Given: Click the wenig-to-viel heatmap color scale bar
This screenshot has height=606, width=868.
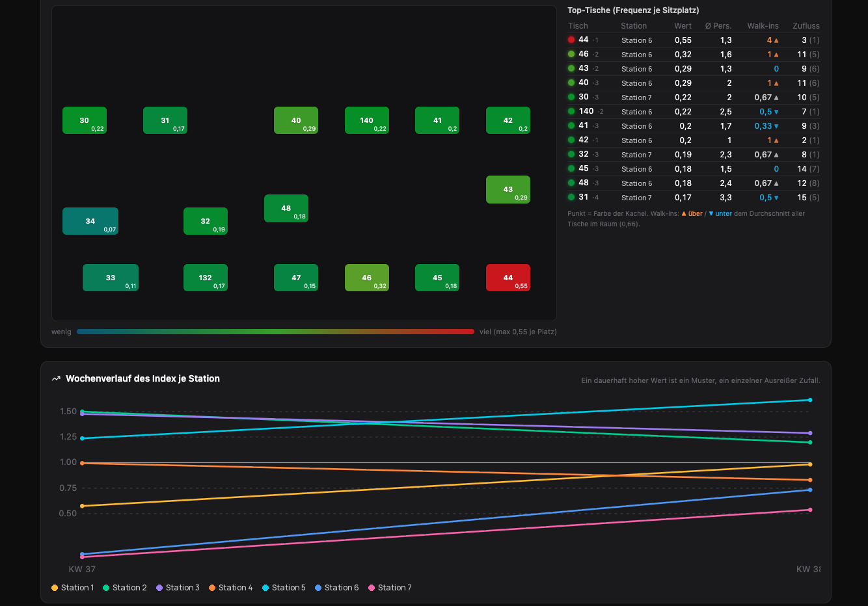Looking at the screenshot, I should click(275, 332).
